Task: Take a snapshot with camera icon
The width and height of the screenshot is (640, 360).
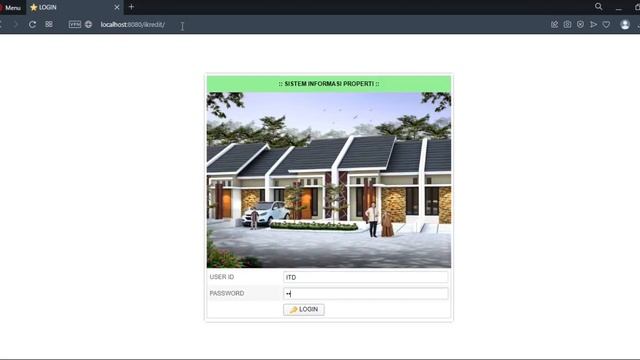Action: tap(567, 24)
